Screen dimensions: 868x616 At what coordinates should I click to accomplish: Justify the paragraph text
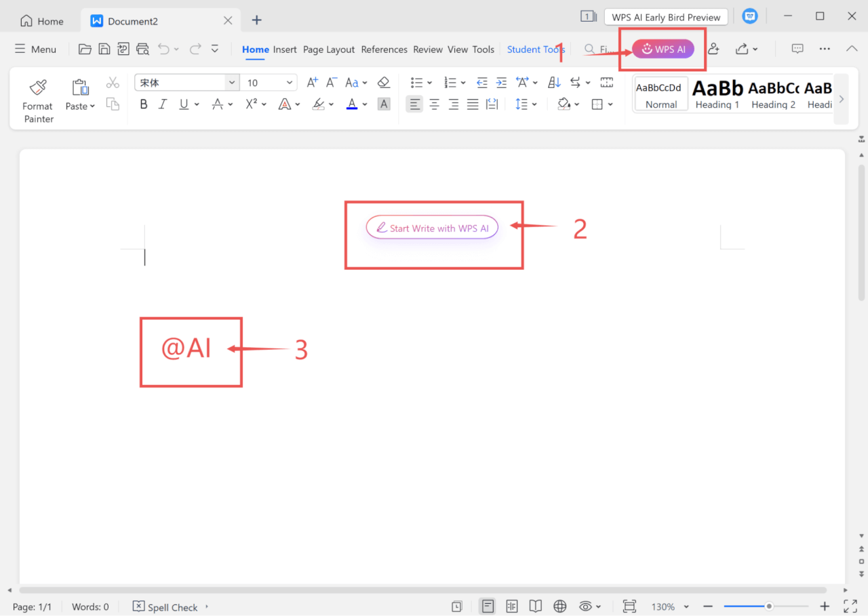click(x=473, y=104)
